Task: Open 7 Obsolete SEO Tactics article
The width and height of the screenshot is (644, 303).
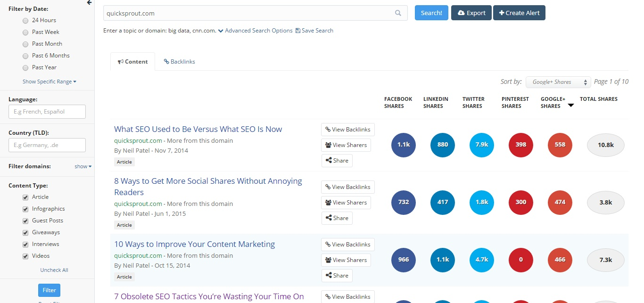Action: pos(209,296)
